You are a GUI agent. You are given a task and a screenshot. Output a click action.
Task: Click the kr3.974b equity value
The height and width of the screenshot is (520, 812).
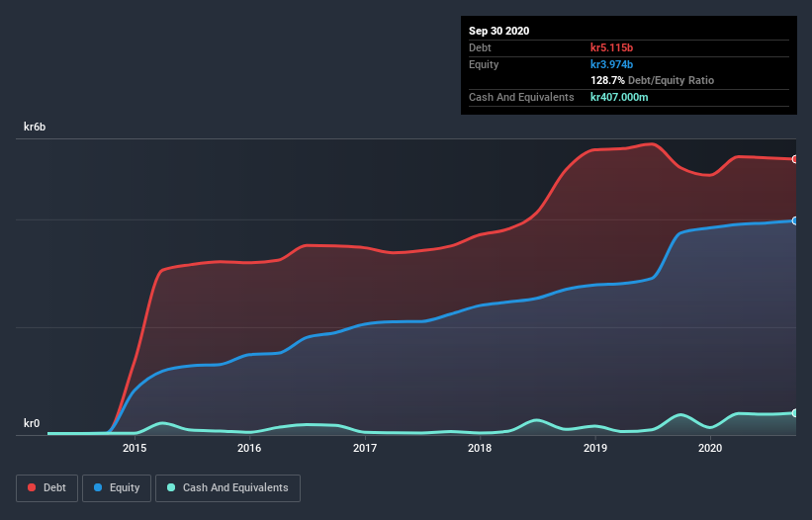point(611,64)
